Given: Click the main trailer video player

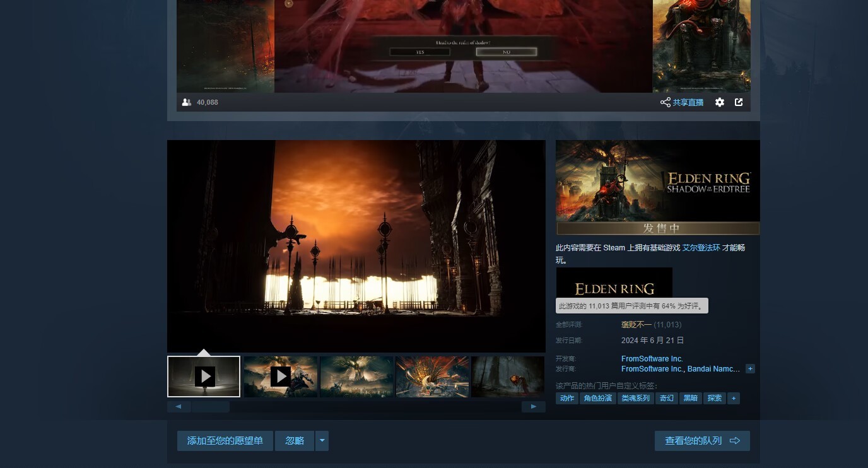Looking at the screenshot, I should (356, 246).
